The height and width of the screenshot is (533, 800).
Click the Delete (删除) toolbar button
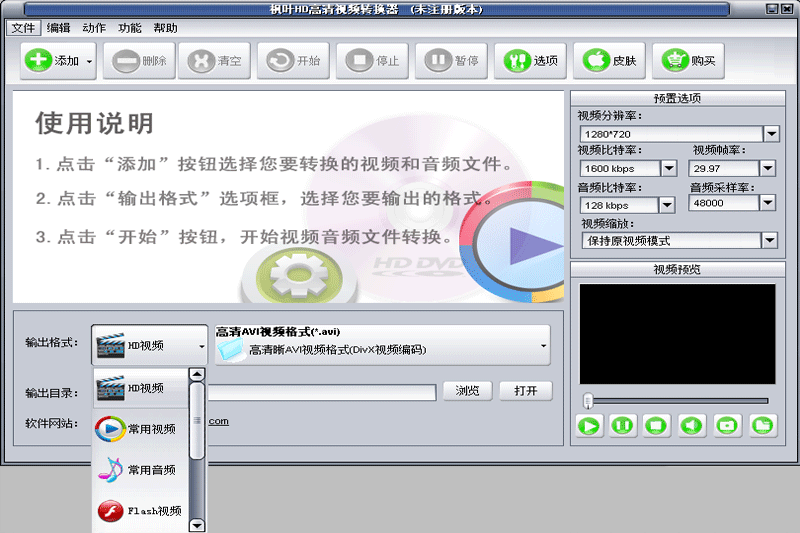tap(139, 61)
